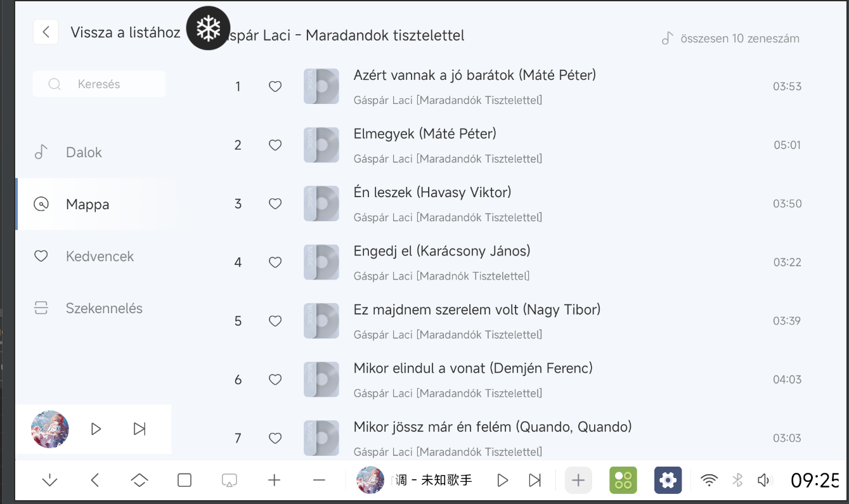The image size is (849, 504).
Task: Like the track Engedj el (Karácsony János)
Action: coord(275,262)
